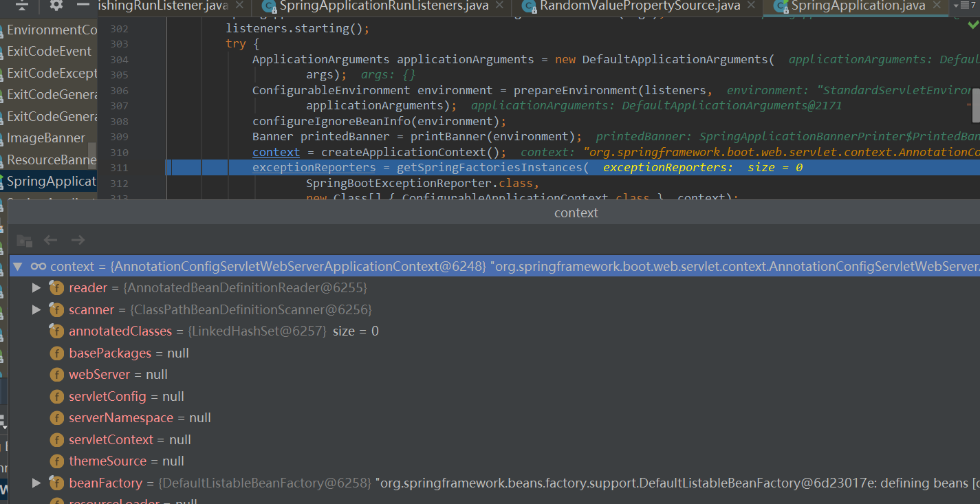Select the servletContext = null row
This screenshot has width=980, height=504.
point(494,440)
